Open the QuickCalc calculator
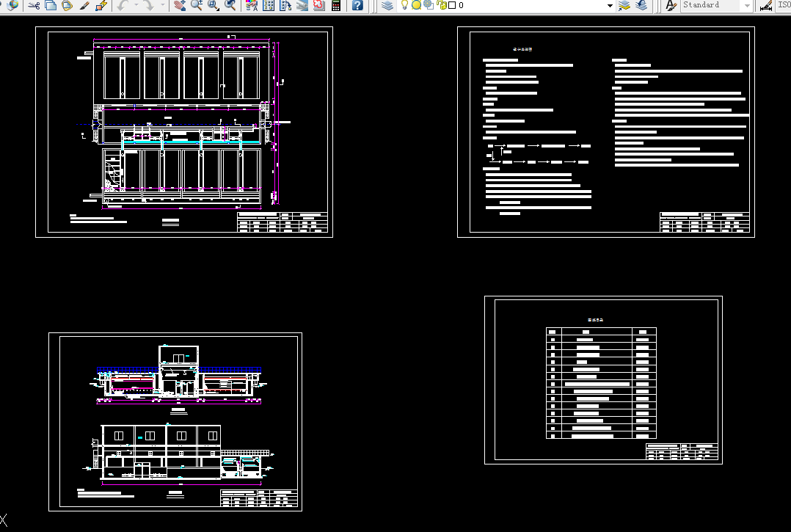The image size is (791, 532). pyautogui.click(x=336, y=6)
